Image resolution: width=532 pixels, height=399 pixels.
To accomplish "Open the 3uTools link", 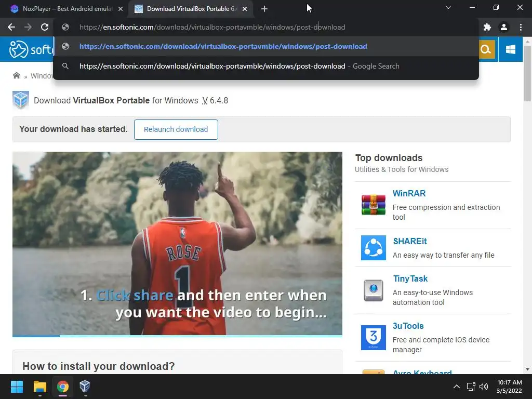I will tap(408, 326).
